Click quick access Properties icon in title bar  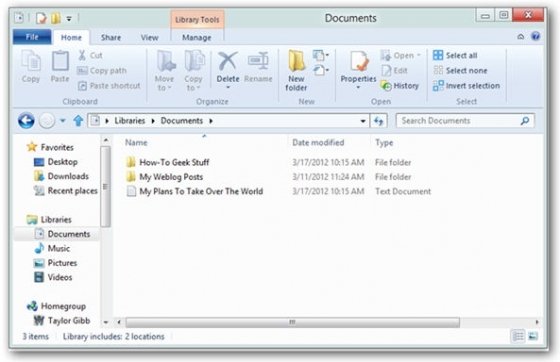coord(41,18)
